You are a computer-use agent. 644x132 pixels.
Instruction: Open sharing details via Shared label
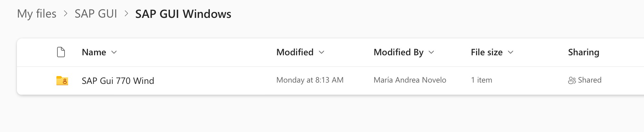(590, 80)
